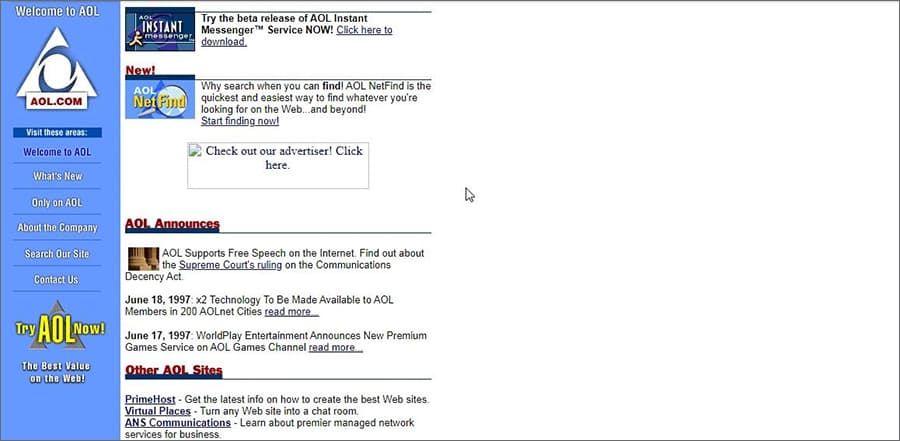Viewport: 900px width, 441px height.
Task: Click the Try AOL Now graphic
Action: coord(60,326)
